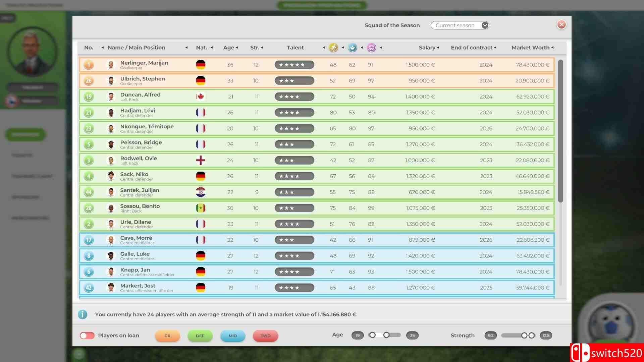Toggle the GK position filter
644x362 pixels.
[x=167, y=336]
